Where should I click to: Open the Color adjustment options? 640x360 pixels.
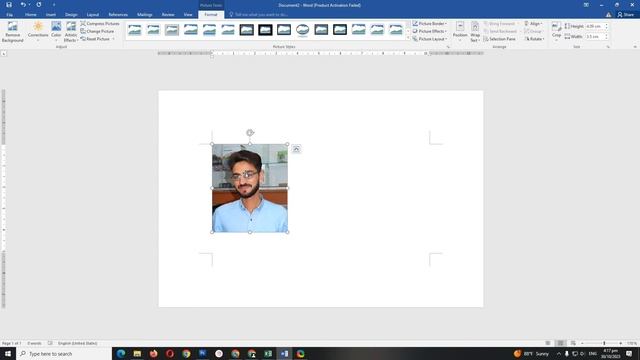point(56,32)
